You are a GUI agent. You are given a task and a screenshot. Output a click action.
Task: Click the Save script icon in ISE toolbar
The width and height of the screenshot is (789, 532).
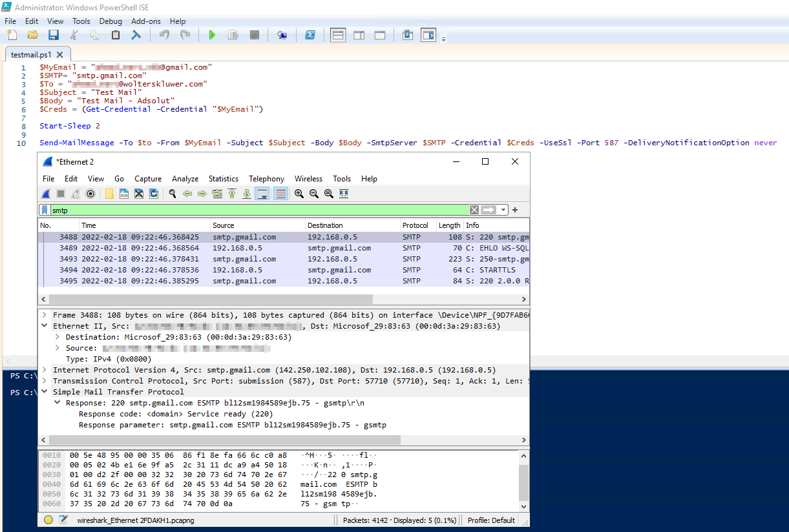tap(54, 36)
